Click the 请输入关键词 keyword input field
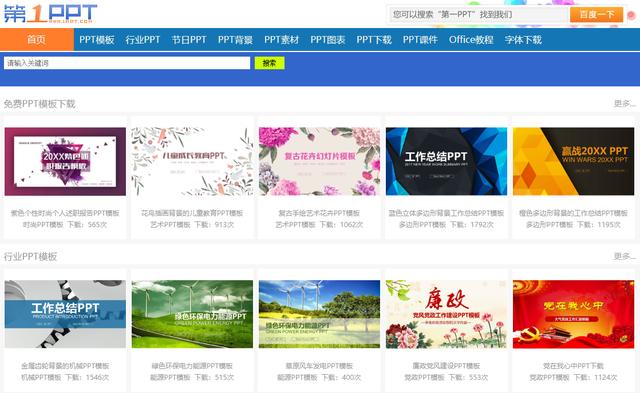 coord(127,63)
